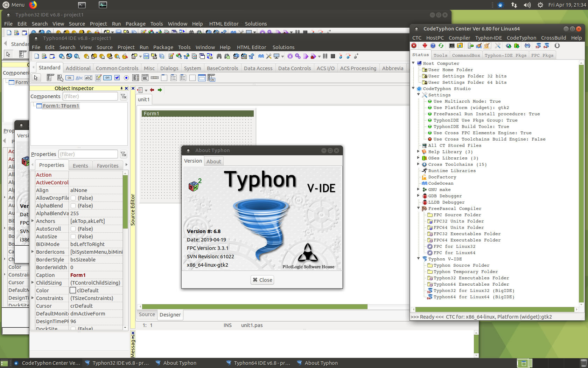Open terminal icon in CodeTyphon Center toolbar

click(451, 46)
